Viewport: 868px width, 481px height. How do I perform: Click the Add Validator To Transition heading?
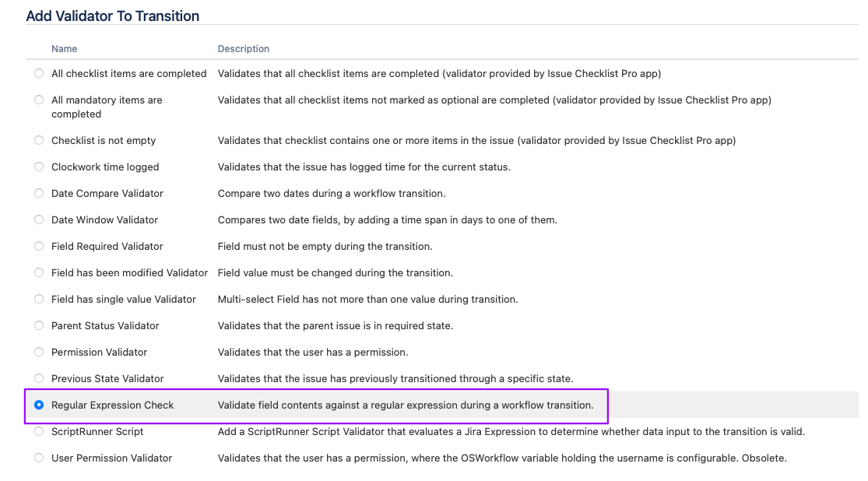coord(113,16)
